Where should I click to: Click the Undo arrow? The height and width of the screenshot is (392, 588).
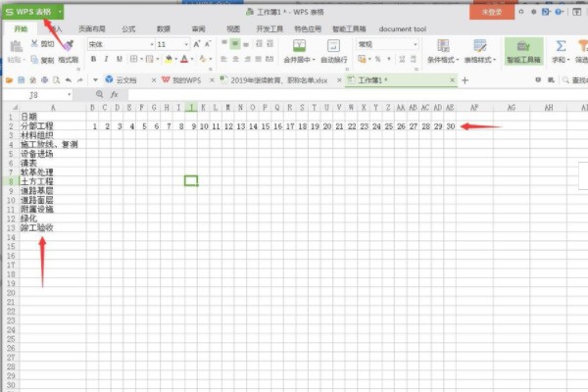tap(69, 80)
